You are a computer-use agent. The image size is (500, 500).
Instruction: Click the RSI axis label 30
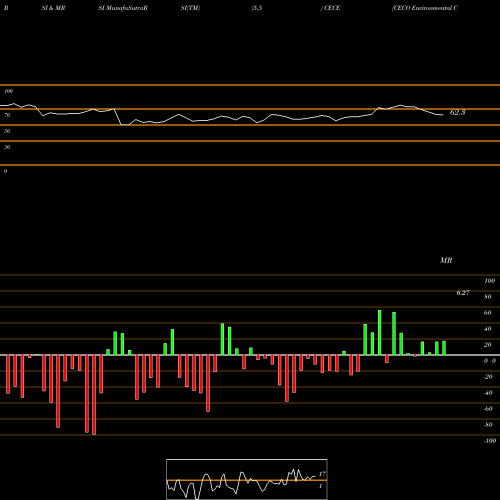pos(7,147)
